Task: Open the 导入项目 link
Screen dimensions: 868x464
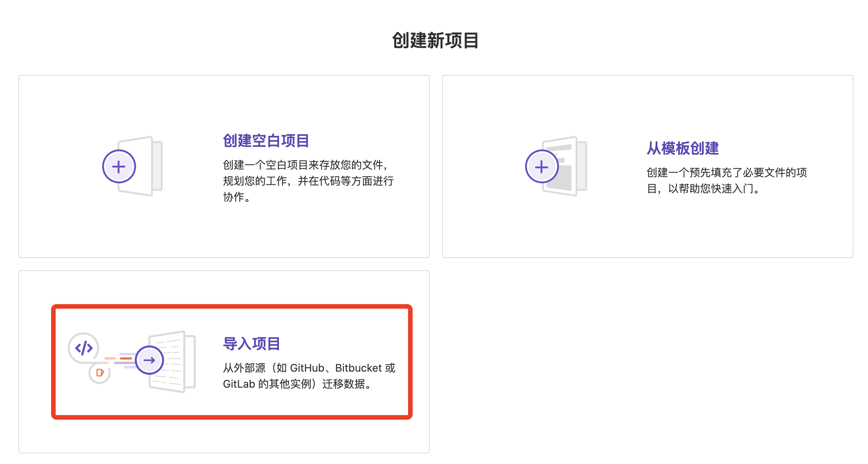Action: tap(251, 344)
